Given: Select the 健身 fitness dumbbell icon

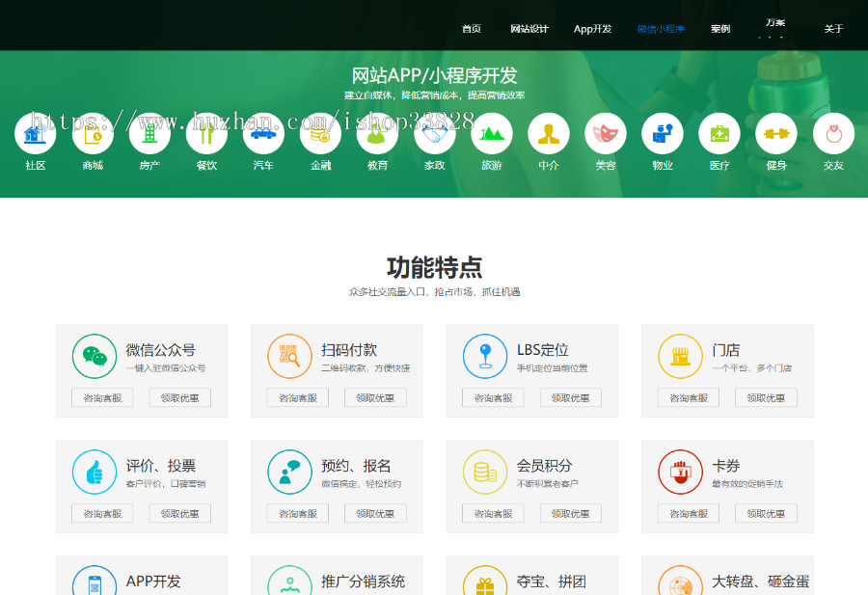Looking at the screenshot, I should coord(776,134).
